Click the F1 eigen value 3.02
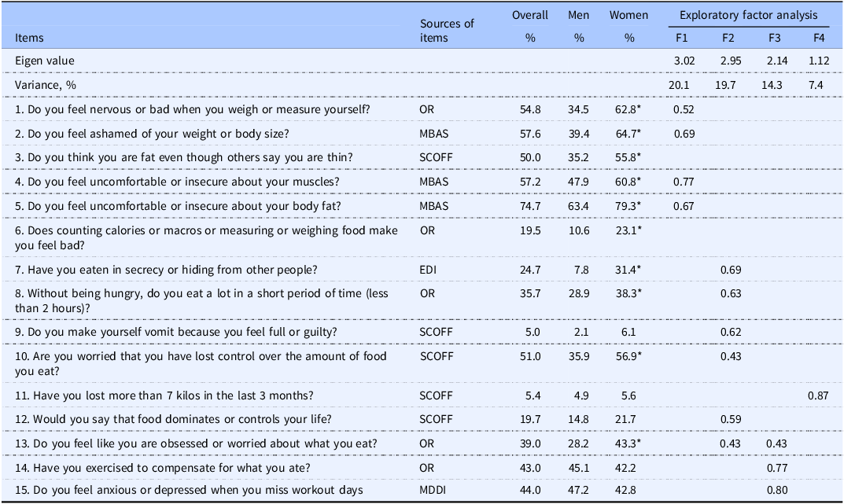 point(684,61)
